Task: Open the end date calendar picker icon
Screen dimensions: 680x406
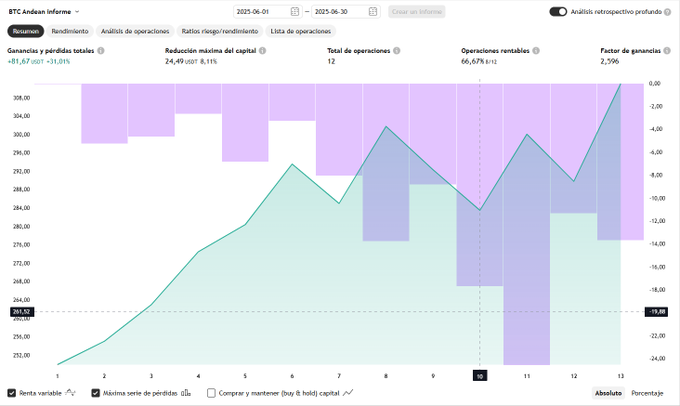Action: click(x=372, y=12)
